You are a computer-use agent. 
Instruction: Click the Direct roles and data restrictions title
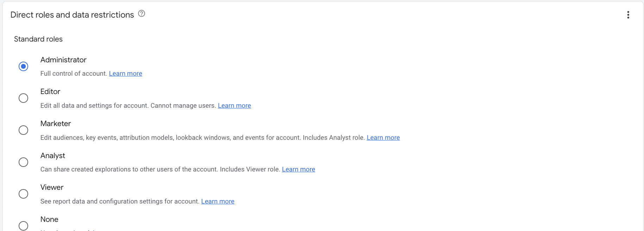click(72, 14)
